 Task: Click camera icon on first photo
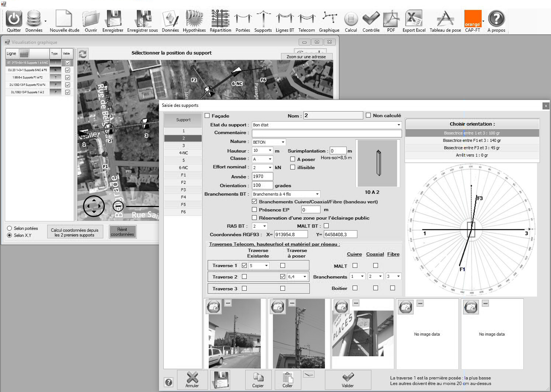[214, 307]
